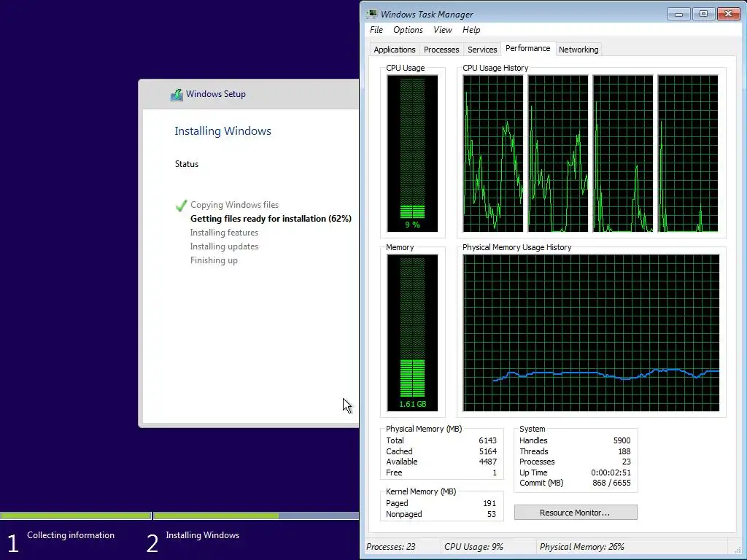Click the CPU Usage meter gauge
This screenshot has height=560, width=747.
click(412, 153)
